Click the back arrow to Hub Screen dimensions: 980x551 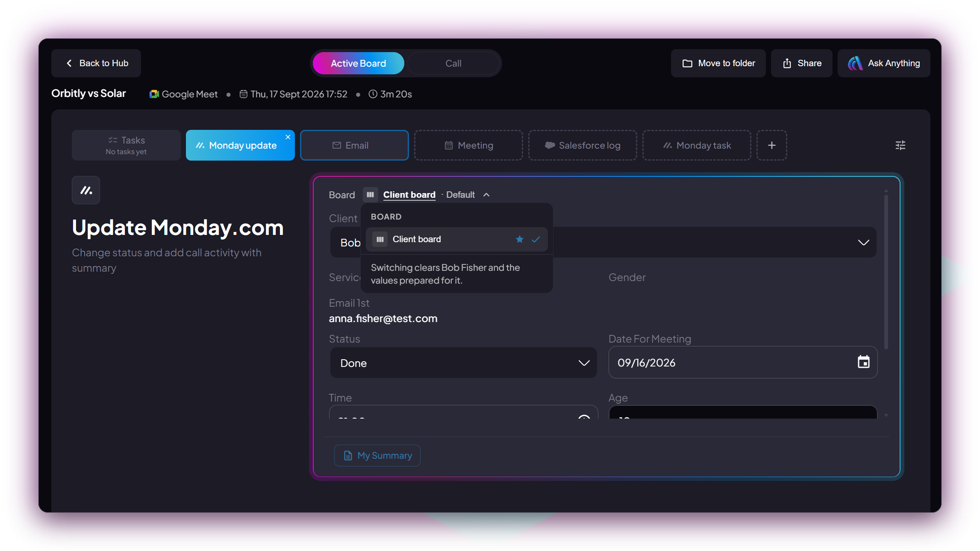pos(69,63)
